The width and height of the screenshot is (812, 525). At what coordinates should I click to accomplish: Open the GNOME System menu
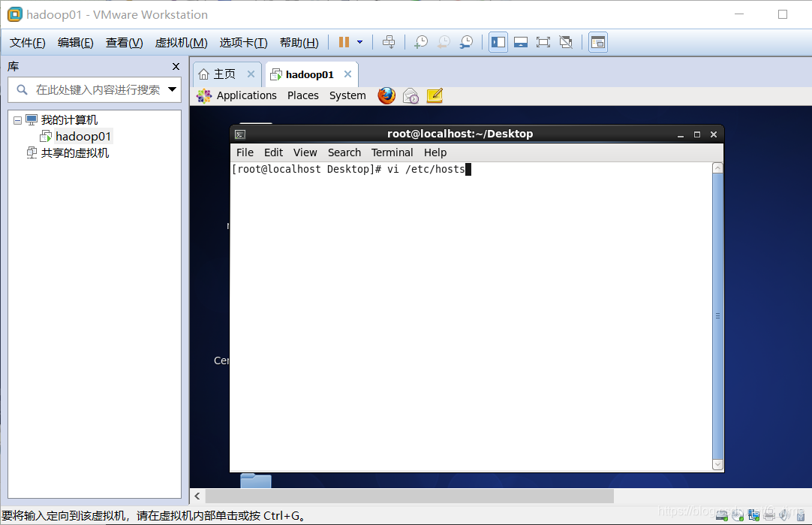(347, 95)
